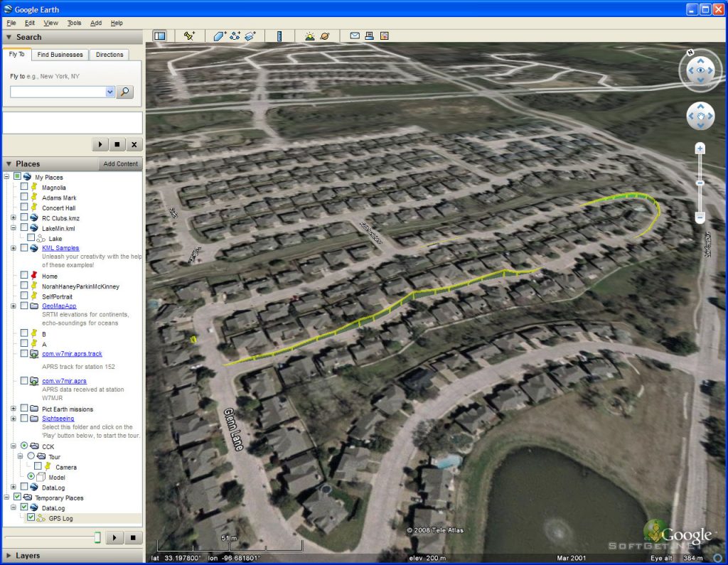Select the Add Path tool
The image size is (728, 565).
[235, 36]
